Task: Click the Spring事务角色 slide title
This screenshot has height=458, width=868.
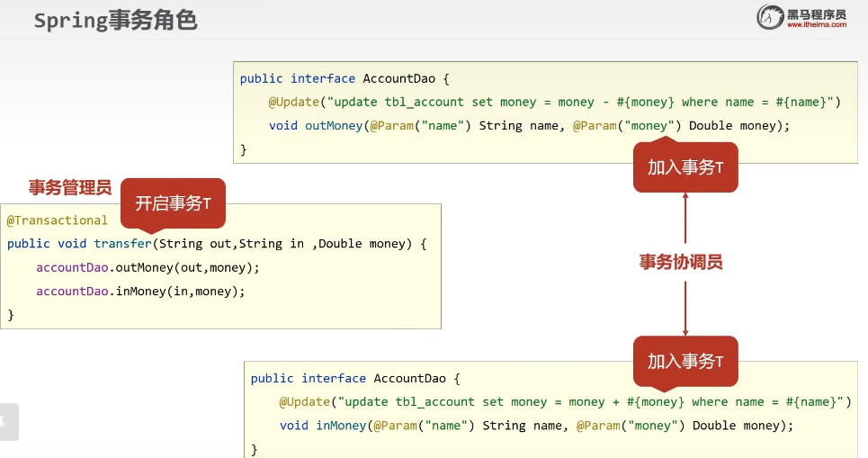Action: 115,21
